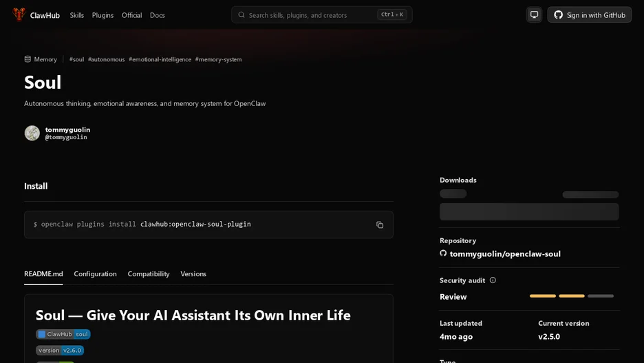Click the ClawHub lobster logo
Image resolution: width=644 pixels, height=363 pixels.
pyautogui.click(x=19, y=14)
